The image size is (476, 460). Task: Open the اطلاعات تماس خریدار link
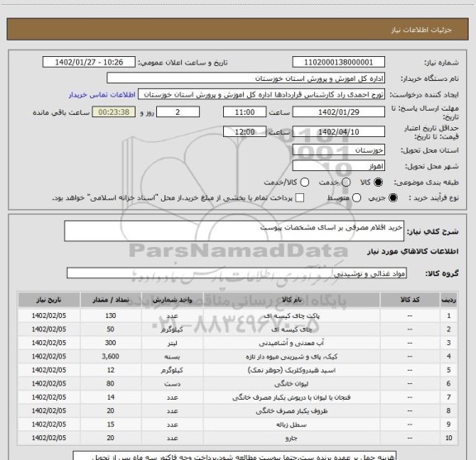click(102, 95)
